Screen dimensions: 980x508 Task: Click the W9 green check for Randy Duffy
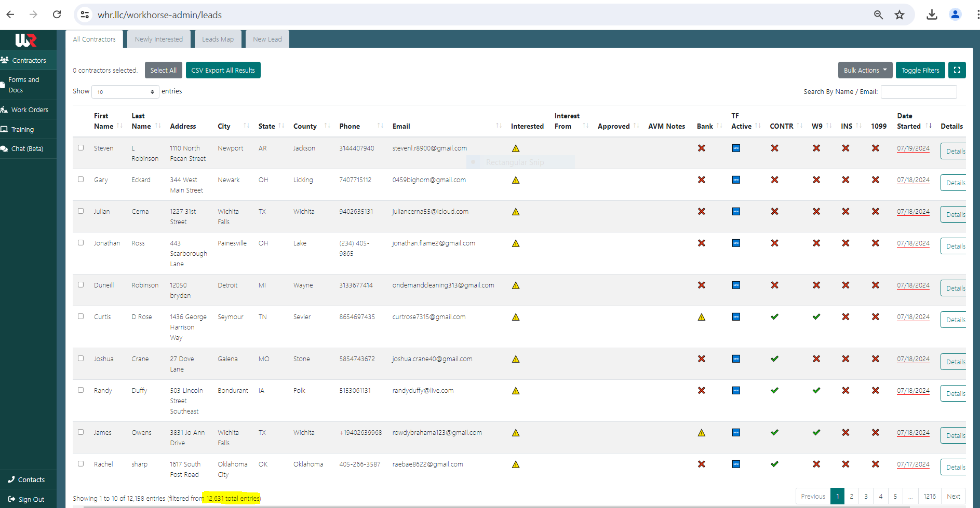[x=816, y=390]
